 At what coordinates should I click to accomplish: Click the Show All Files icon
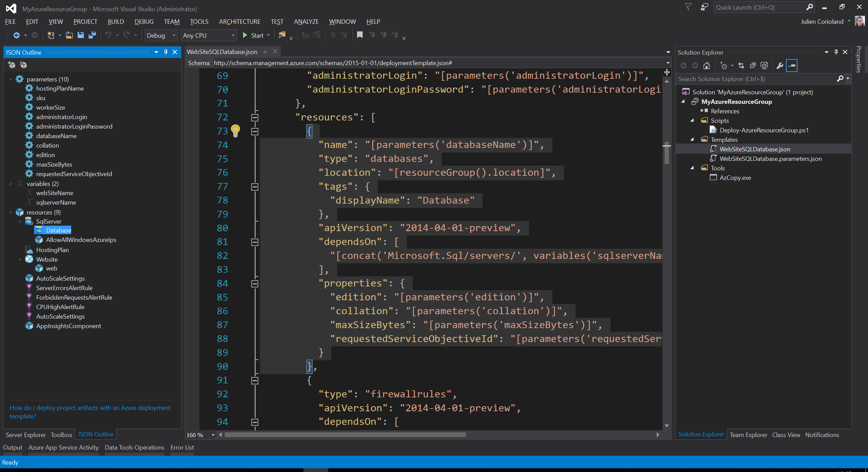click(764, 65)
